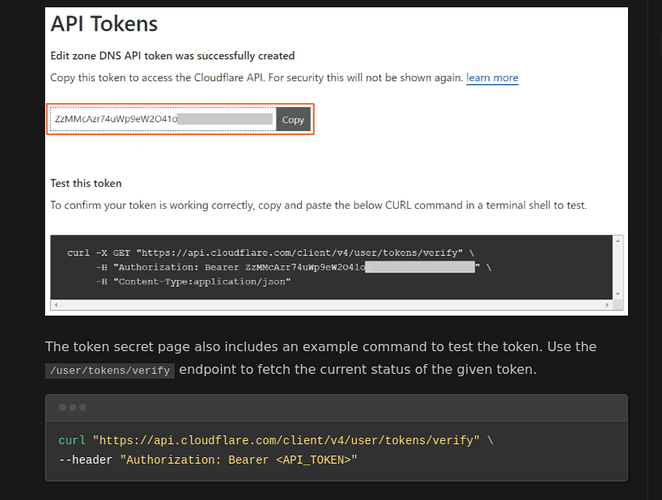Click the curl box's scroll up arrow
Image resolution: width=662 pixels, height=500 pixels.
coord(618,241)
